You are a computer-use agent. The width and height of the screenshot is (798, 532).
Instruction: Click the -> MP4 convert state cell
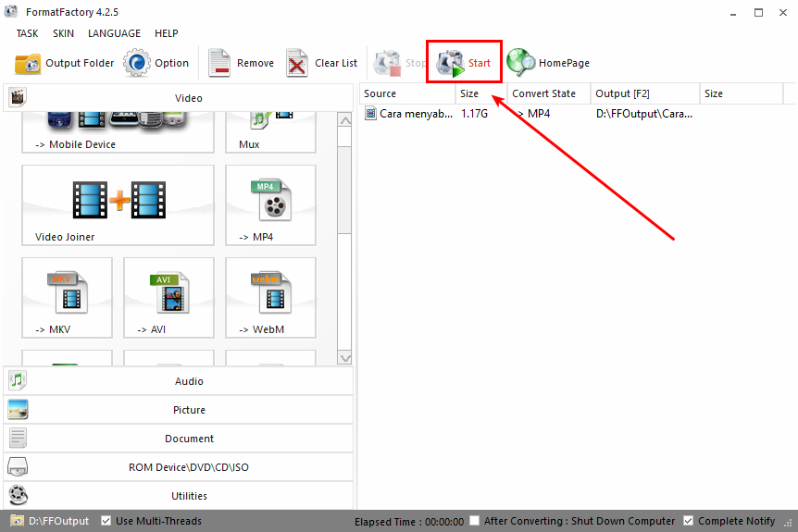[x=533, y=114]
